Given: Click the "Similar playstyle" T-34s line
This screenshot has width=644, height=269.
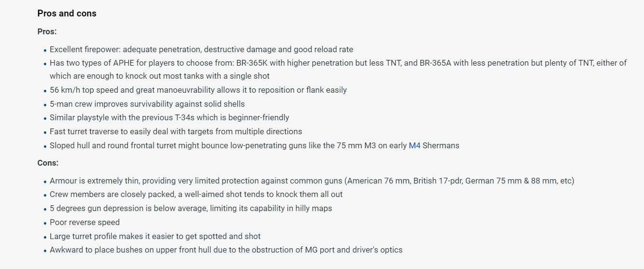Looking at the screenshot, I should tap(169, 117).
